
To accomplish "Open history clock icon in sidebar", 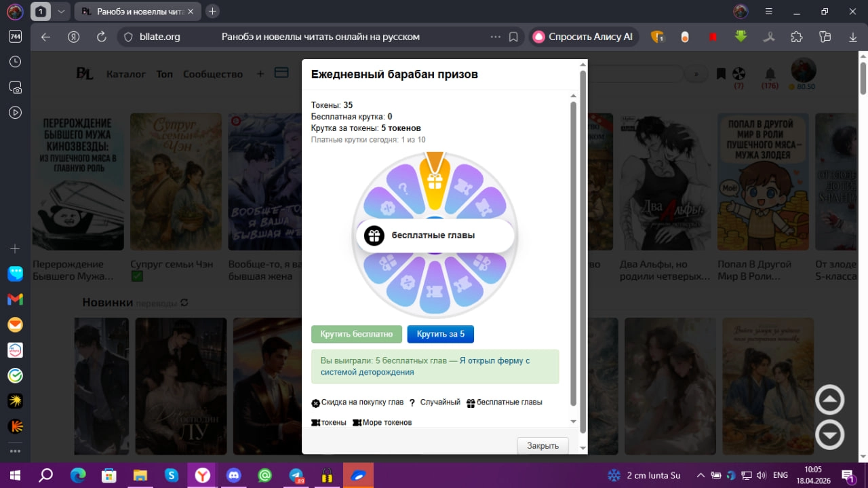I will (x=15, y=62).
